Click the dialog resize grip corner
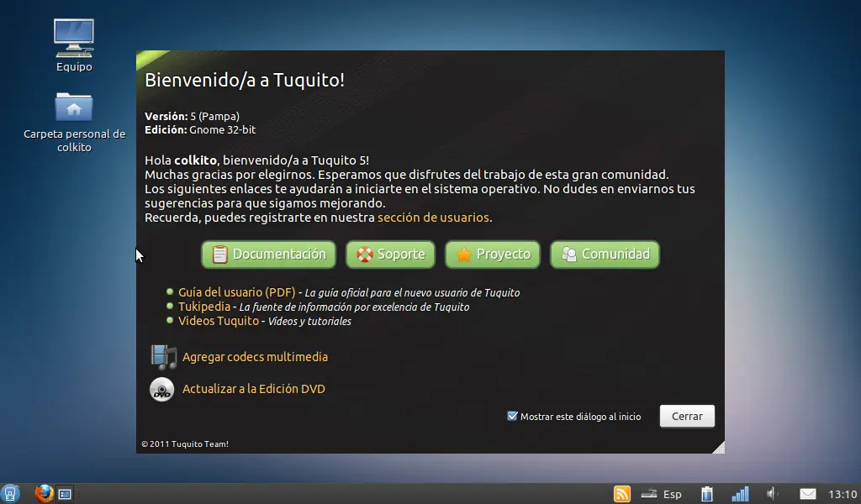 [x=718, y=448]
